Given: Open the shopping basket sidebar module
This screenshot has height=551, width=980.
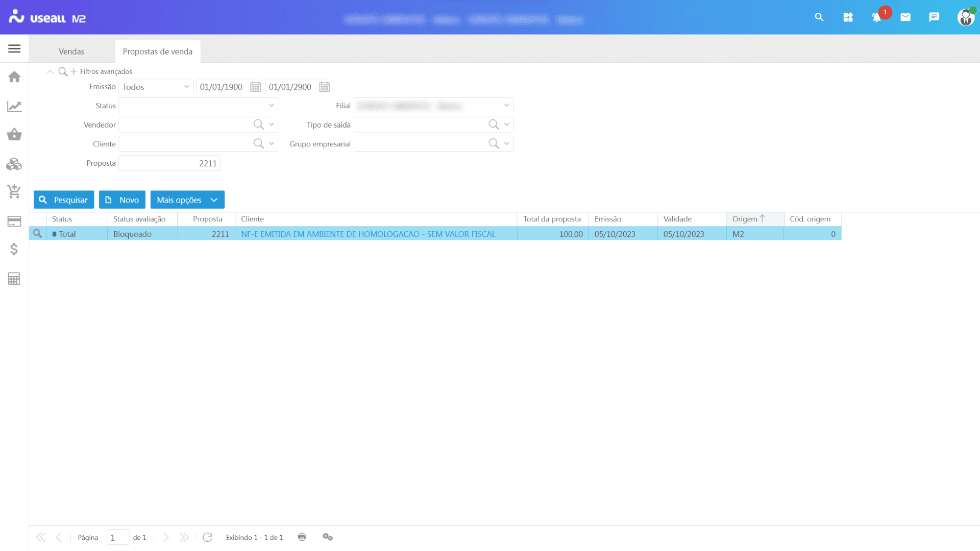Looking at the screenshot, I should click(14, 135).
